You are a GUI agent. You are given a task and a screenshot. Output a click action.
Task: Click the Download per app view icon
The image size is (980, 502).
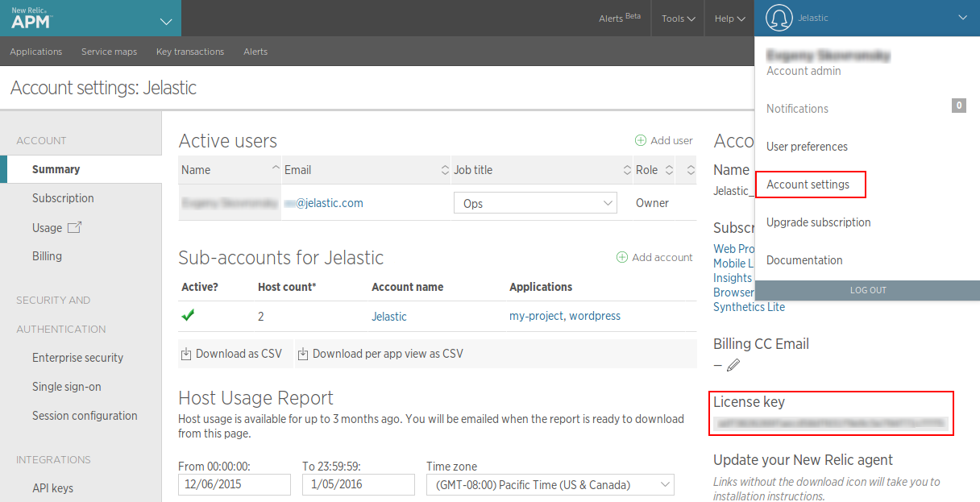click(303, 353)
